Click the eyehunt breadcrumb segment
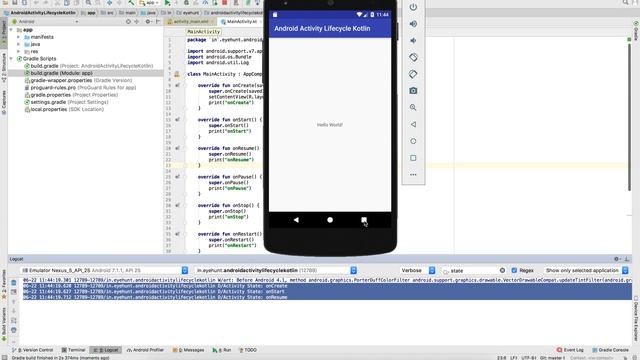640x360 pixels. (x=188, y=13)
